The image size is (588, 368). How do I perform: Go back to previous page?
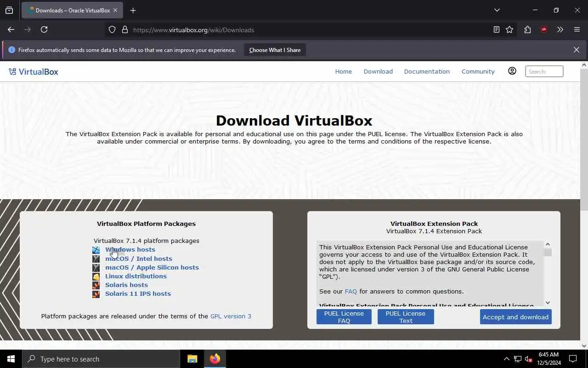pyautogui.click(x=11, y=29)
